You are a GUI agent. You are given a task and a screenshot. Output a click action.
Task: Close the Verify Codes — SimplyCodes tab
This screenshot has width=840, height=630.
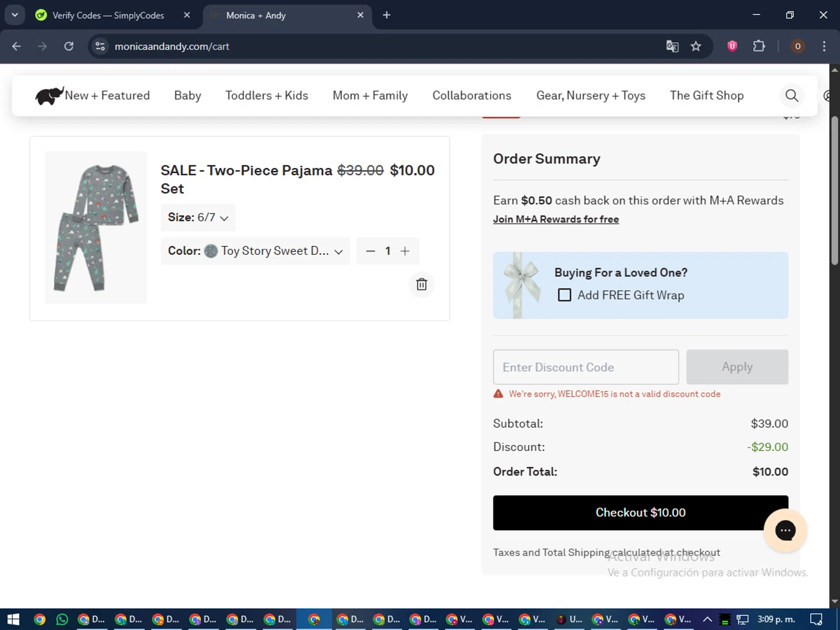[187, 15]
